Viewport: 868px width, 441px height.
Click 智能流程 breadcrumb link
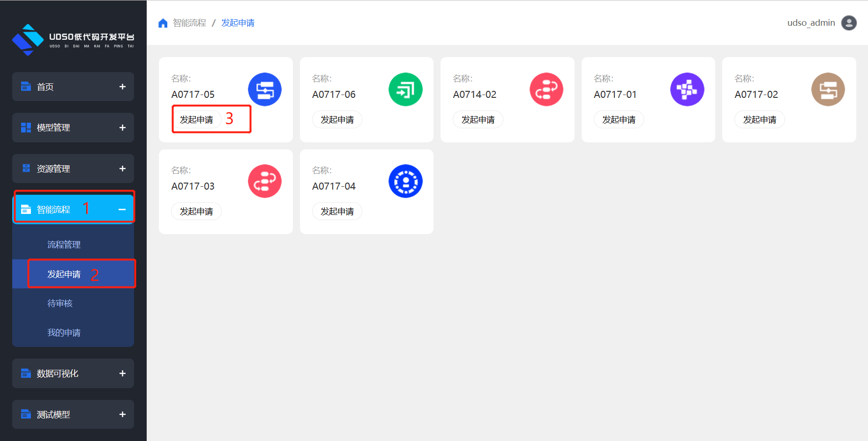tap(189, 23)
